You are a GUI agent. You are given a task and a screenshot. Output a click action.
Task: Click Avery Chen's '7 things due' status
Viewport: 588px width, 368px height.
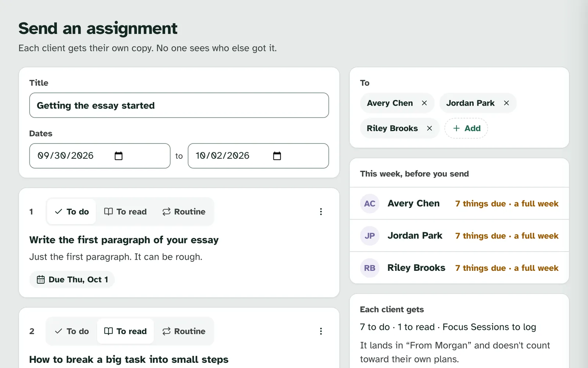(507, 204)
